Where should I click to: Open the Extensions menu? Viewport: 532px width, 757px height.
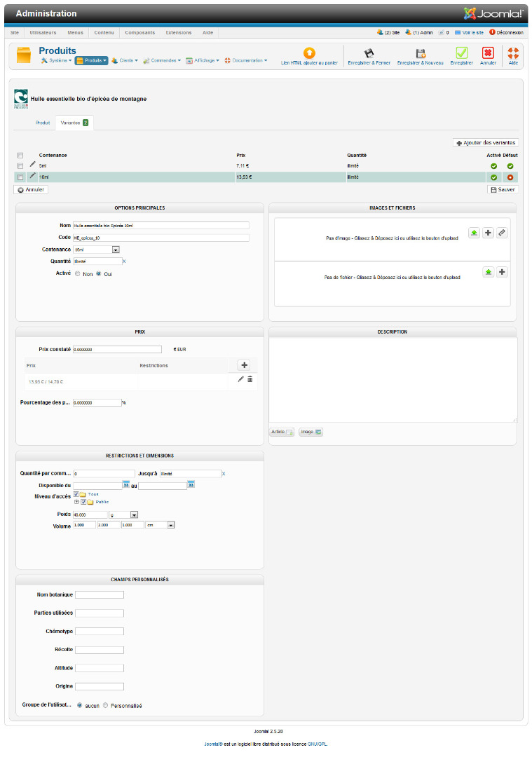pyautogui.click(x=179, y=32)
